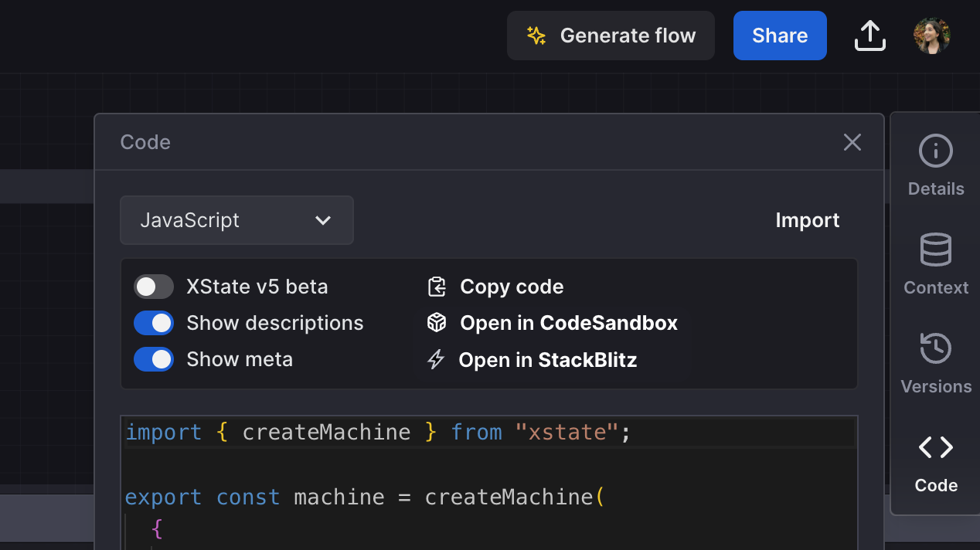Click the sparkle icon on Generate flow
The height and width of the screenshot is (550, 980).
coord(536,35)
